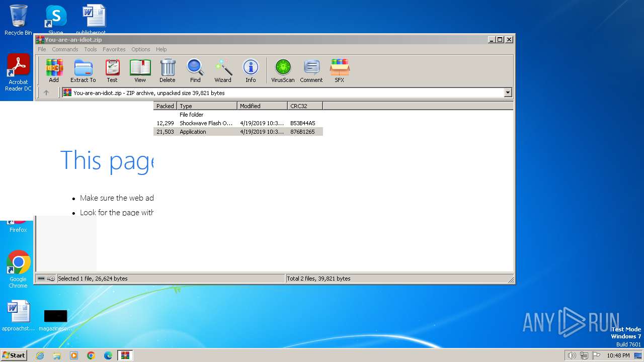Open the Commands menu
The height and width of the screenshot is (362, 644).
click(65, 49)
